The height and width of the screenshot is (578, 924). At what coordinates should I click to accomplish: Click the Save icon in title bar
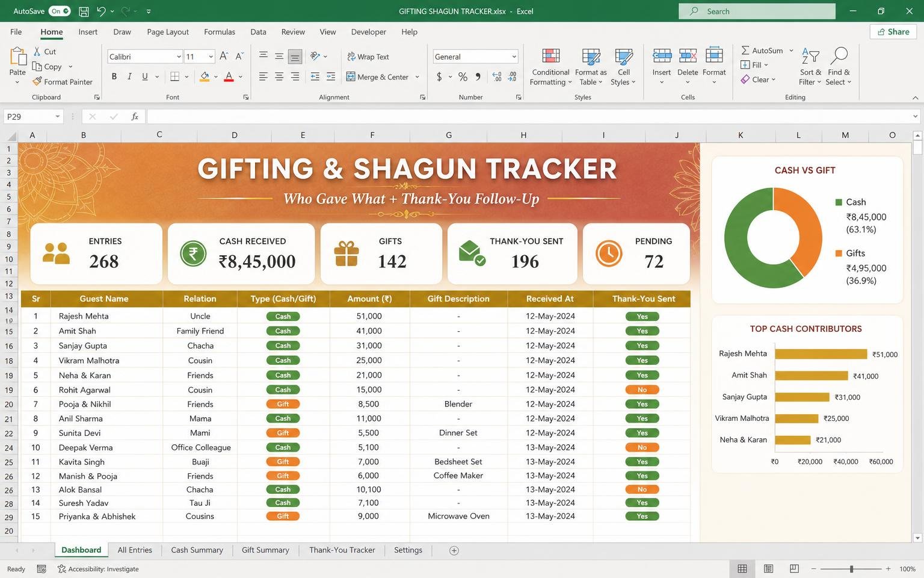pos(84,11)
